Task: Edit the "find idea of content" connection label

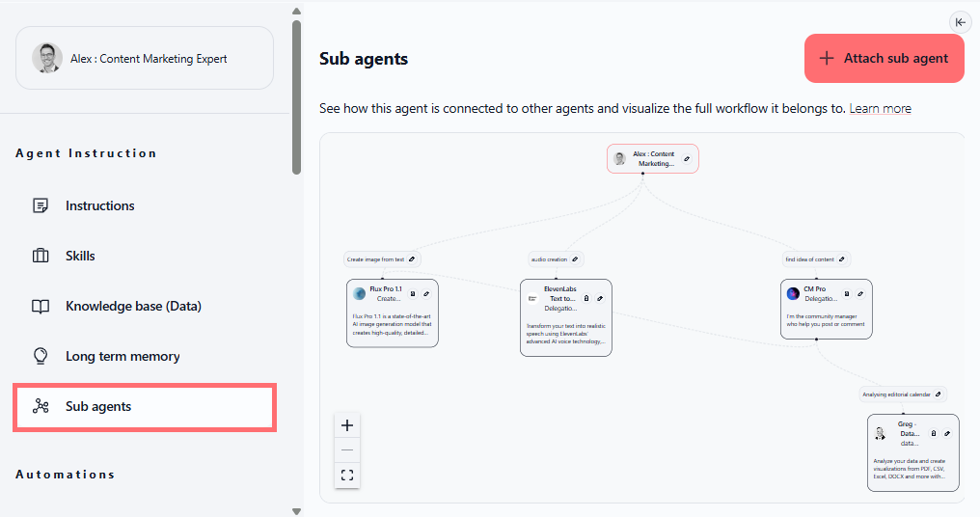Action: click(x=842, y=258)
